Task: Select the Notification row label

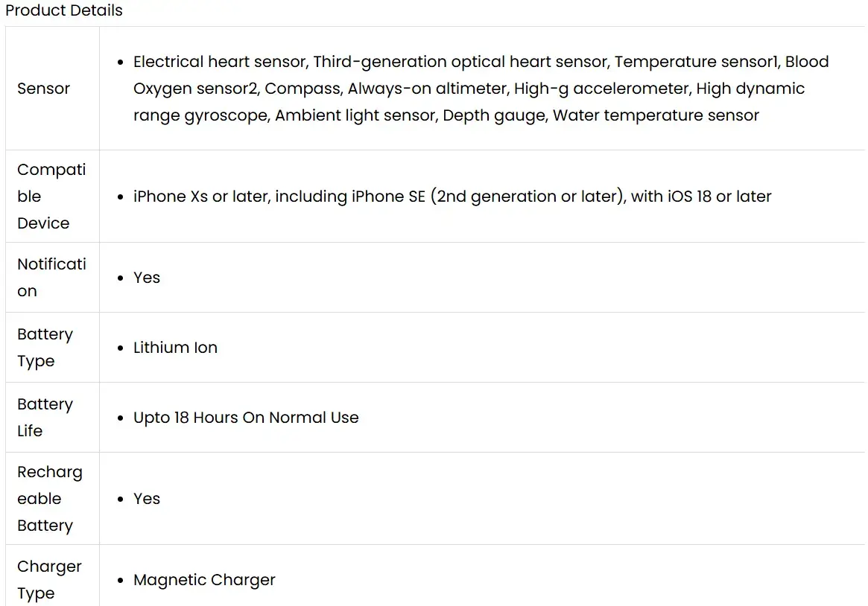Action: [x=51, y=278]
